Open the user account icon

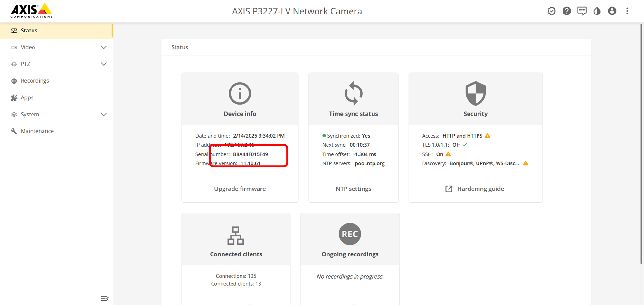[x=612, y=11]
